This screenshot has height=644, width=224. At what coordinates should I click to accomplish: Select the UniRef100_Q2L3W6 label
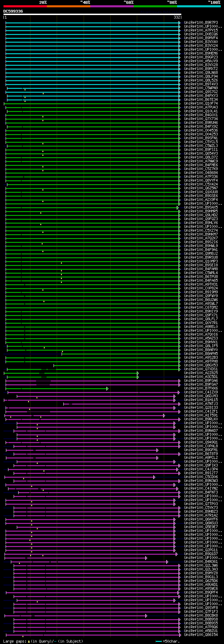(x=201, y=565)
